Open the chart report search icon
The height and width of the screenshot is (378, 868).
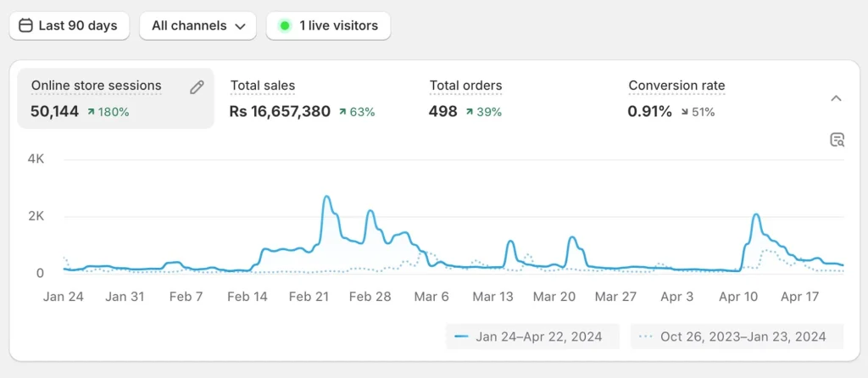point(837,140)
